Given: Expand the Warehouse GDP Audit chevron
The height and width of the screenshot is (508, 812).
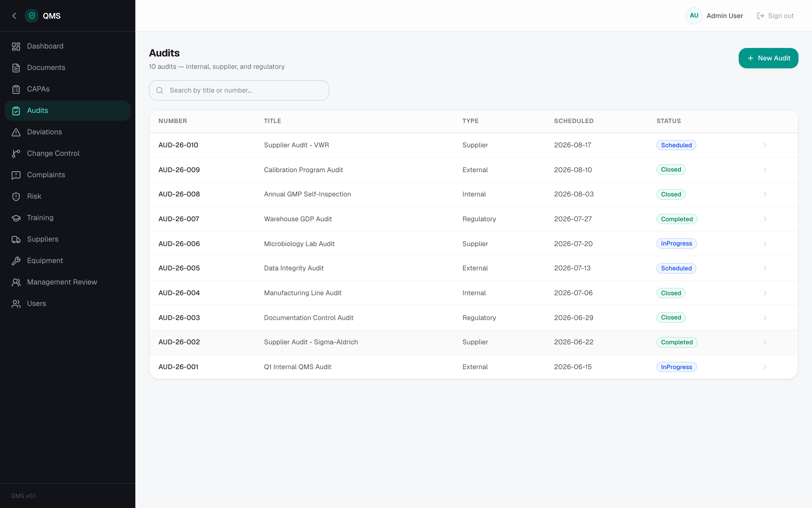Looking at the screenshot, I should tap(765, 219).
